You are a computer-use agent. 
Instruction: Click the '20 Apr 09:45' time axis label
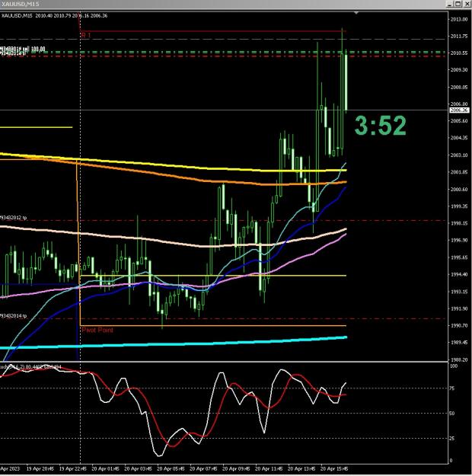[236, 468]
